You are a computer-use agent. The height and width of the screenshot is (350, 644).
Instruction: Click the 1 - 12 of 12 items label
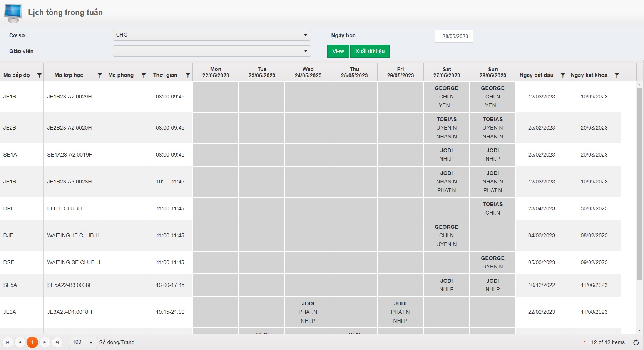604,342
